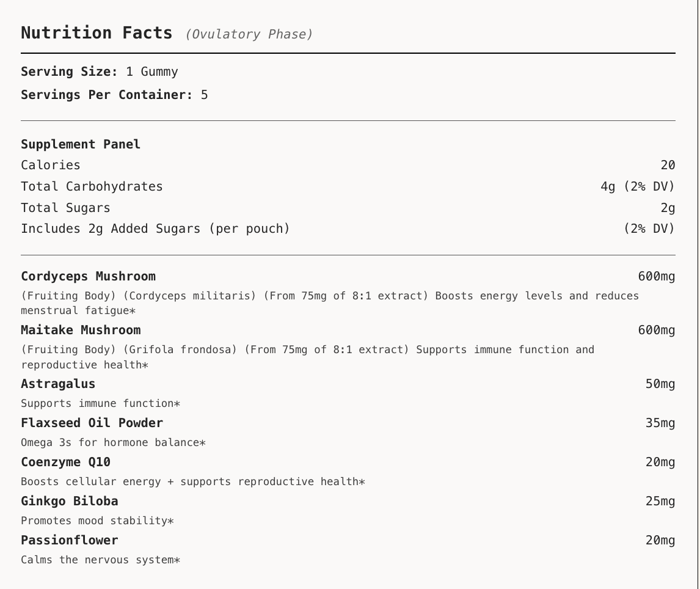The height and width of the screenshot is (589, 700).
Task: Click the Coenzyme Q10 ingredient name
Action: pyautogui.click(x=65, y=462)
